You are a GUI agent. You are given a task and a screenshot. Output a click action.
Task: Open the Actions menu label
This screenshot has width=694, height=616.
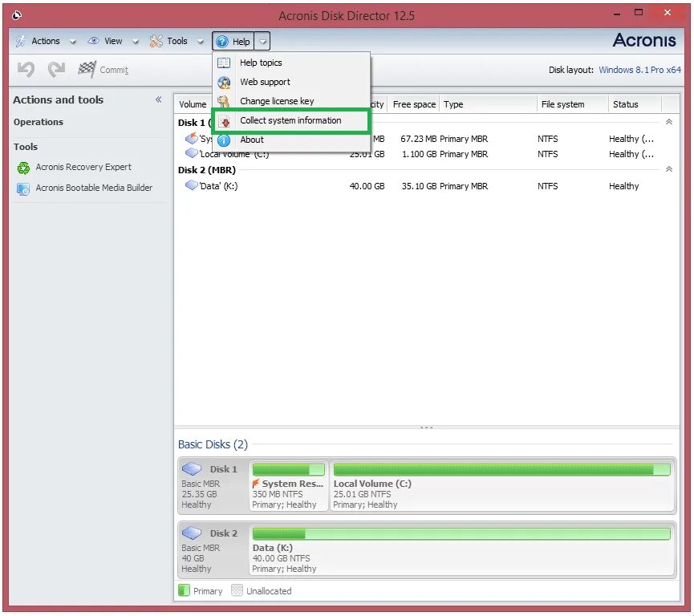pos(46,41)
